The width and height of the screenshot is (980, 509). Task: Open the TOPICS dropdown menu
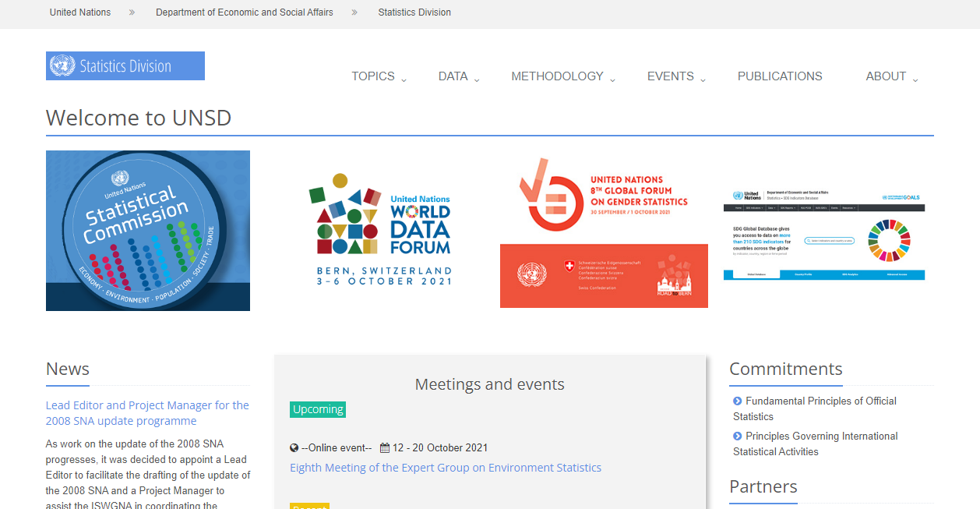(379, 76)
